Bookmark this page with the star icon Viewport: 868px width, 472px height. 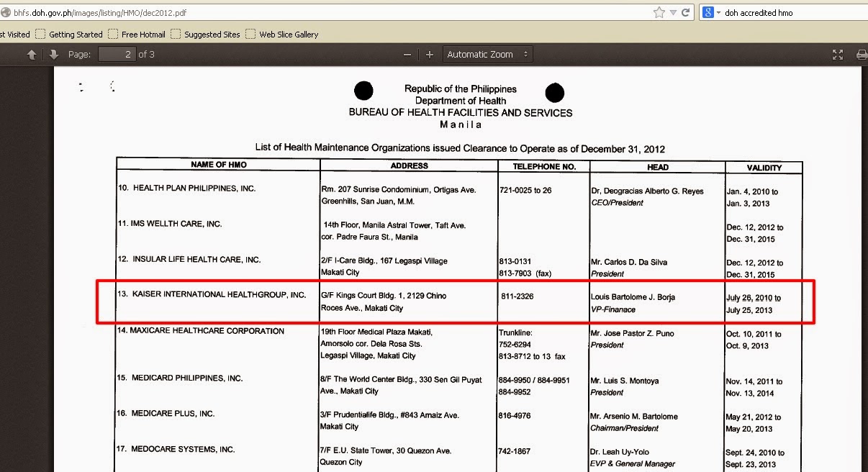(659, 12)
